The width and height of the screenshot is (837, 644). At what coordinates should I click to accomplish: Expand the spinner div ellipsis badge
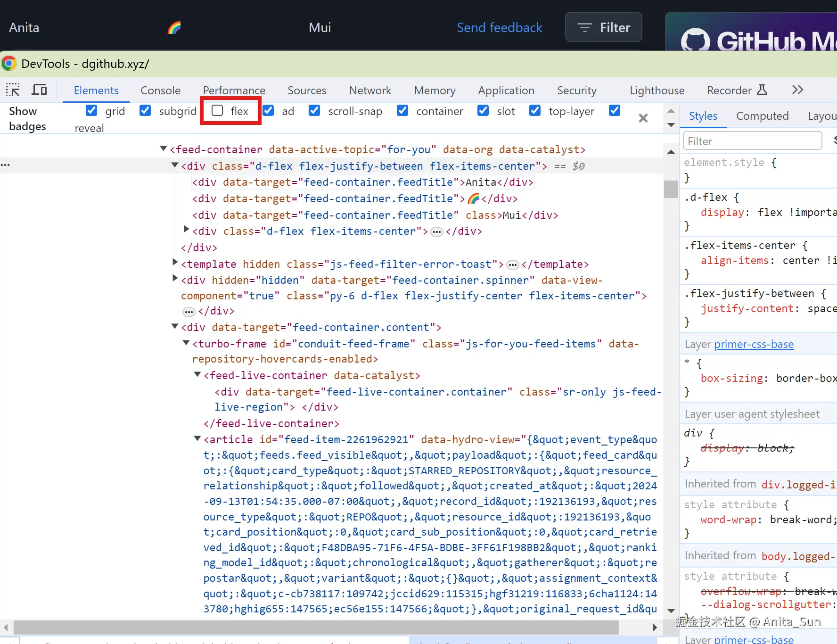pos(189,312)
